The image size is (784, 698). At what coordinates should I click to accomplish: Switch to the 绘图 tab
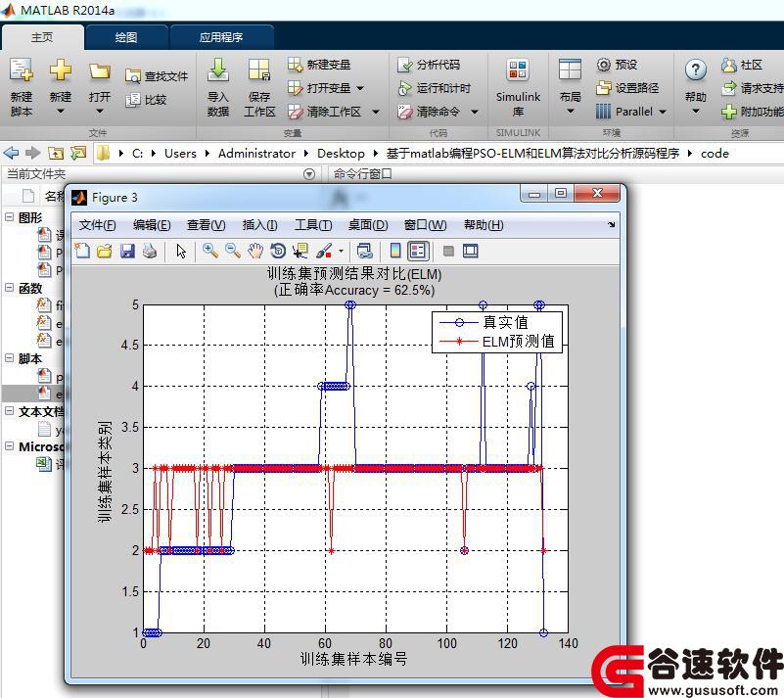coord(126,37)
